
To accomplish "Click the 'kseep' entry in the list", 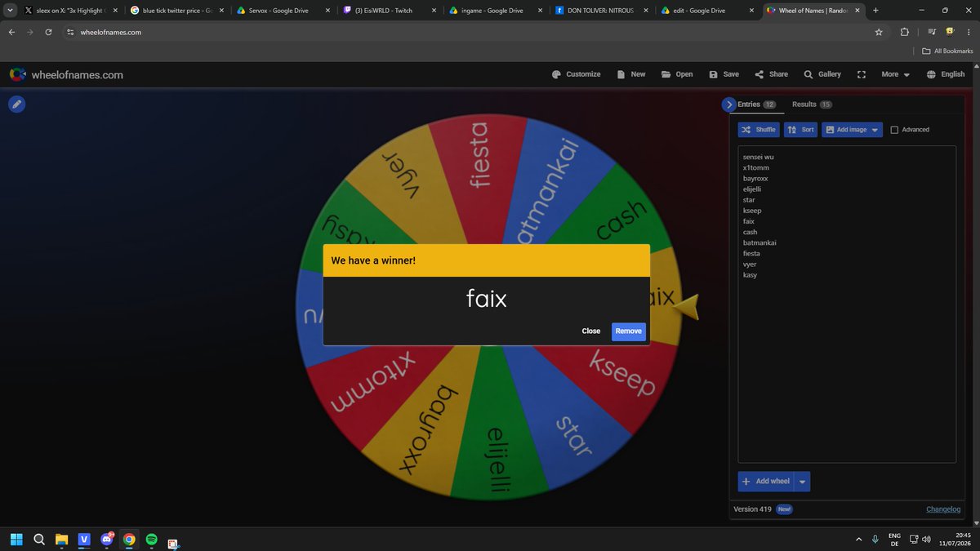I will pyautogui.click(x=751, y=211).
